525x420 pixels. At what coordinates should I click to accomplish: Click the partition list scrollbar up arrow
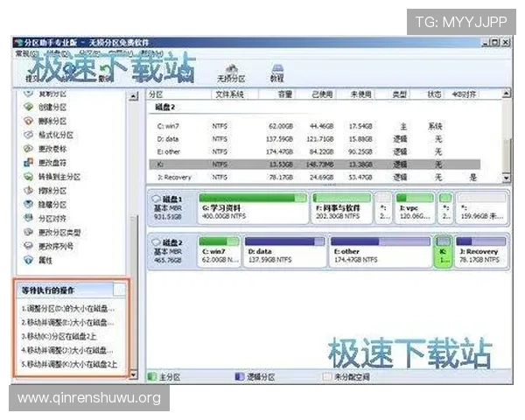(507, 94)
